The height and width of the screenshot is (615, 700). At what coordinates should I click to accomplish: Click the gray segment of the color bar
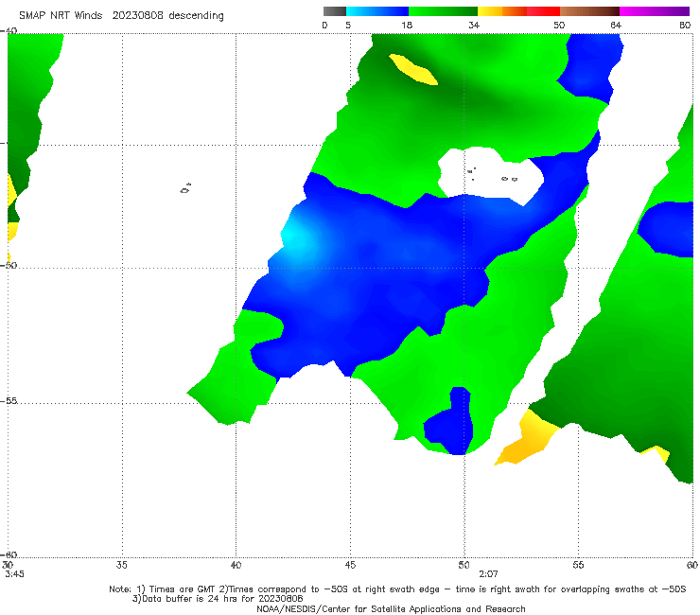click(x=334, y=11)
